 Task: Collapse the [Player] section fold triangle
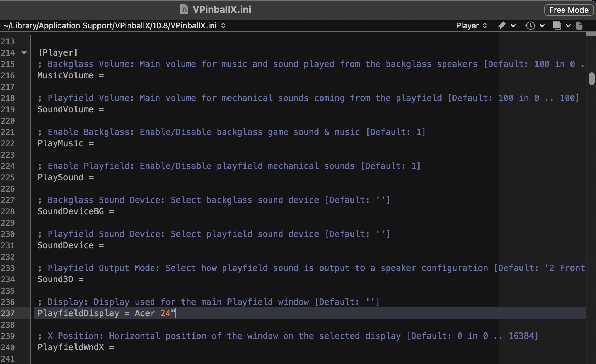24,53
